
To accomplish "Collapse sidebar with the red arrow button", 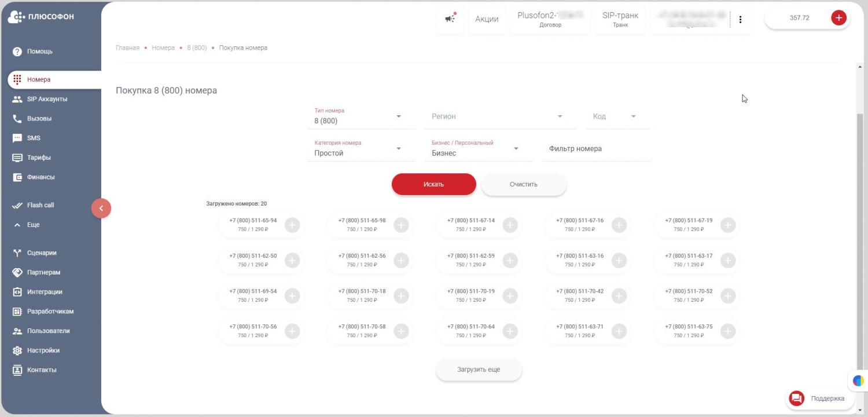I will [101, 209].
